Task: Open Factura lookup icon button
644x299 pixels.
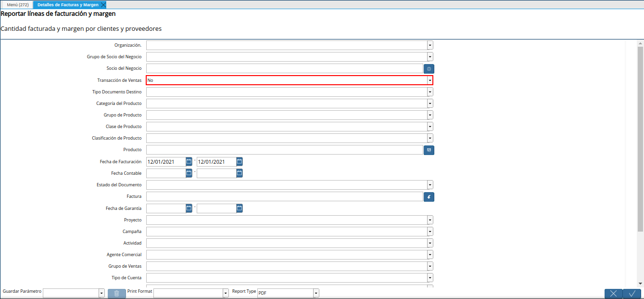Action: point(429,196)
